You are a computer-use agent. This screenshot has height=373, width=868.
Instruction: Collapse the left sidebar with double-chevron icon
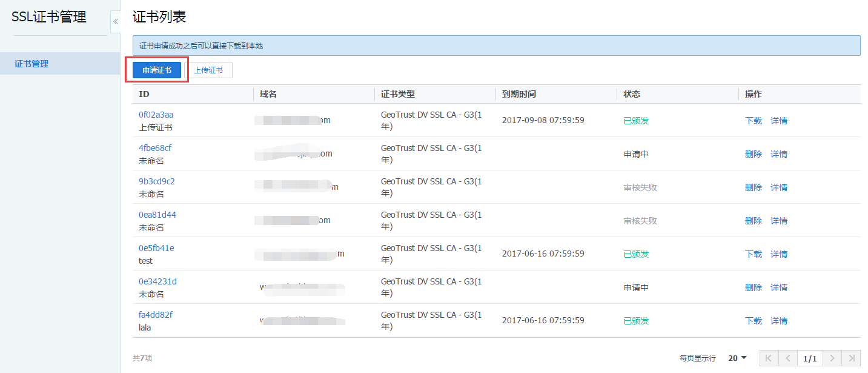click(115, 22)
